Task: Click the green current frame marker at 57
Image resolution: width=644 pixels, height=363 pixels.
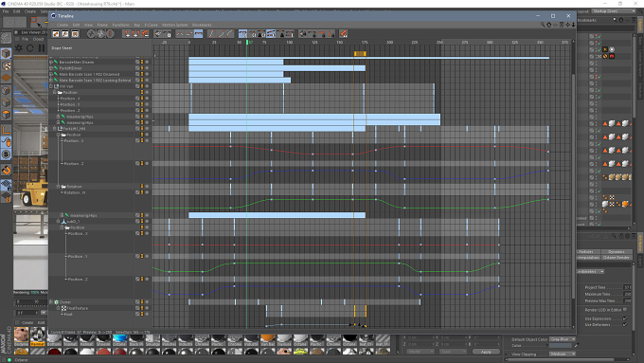Action: coord(247,42)
